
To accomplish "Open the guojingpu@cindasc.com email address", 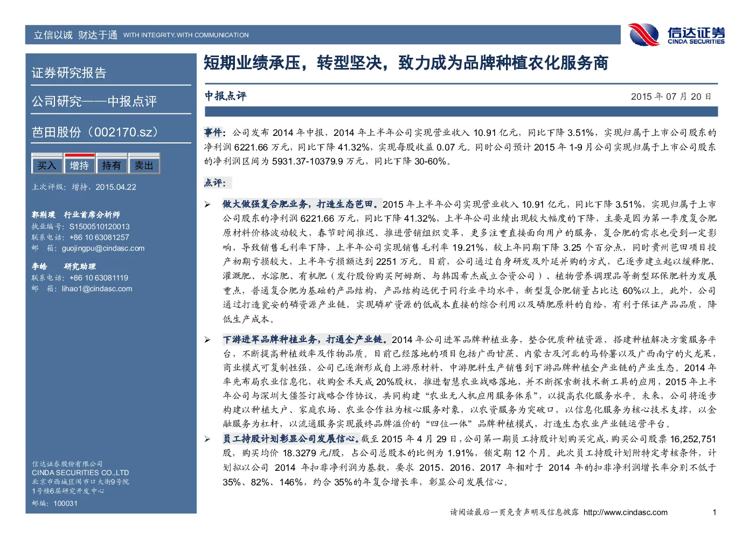I will tap(103, 248).
